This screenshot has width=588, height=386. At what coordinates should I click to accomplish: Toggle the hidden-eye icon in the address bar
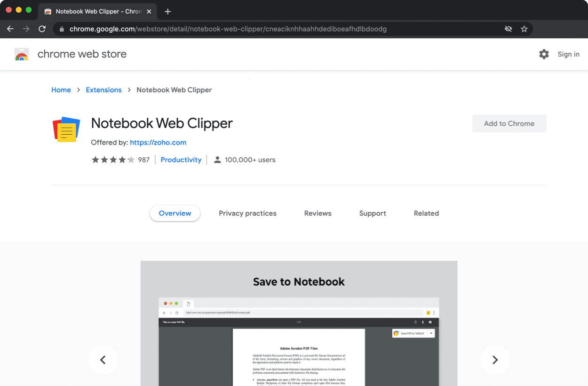[x=508, y=29]
